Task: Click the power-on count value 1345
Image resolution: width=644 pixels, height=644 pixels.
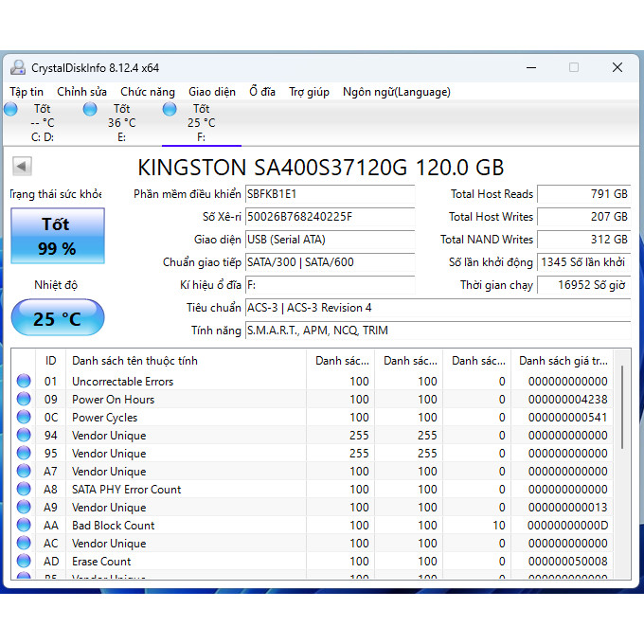Action: pos(584,262)
